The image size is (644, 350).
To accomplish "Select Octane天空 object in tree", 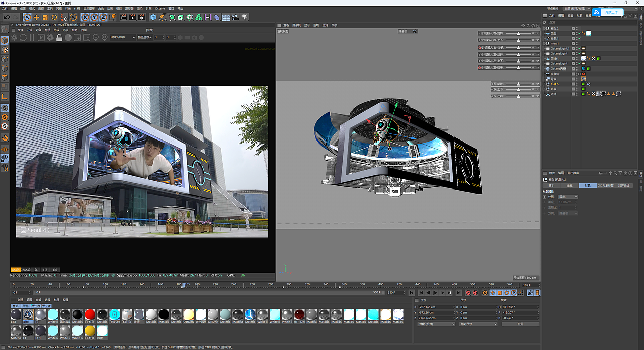I will (558, 68).
